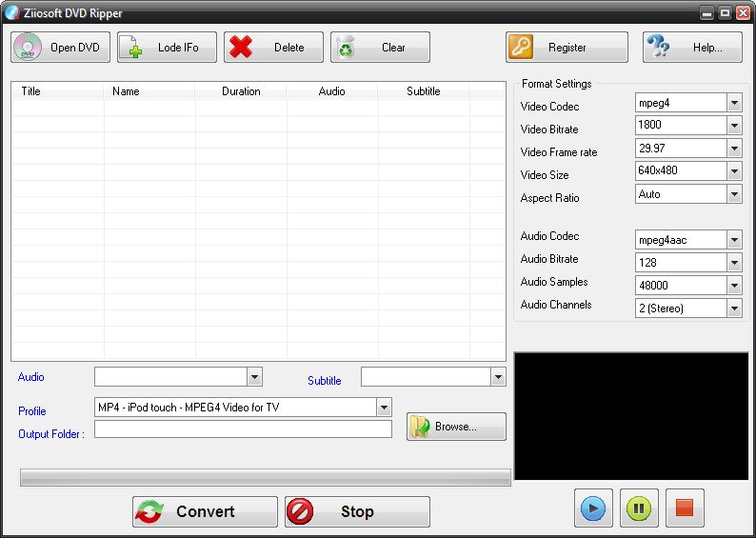Choose Audio Channels from the dropdown

point(734,309)
